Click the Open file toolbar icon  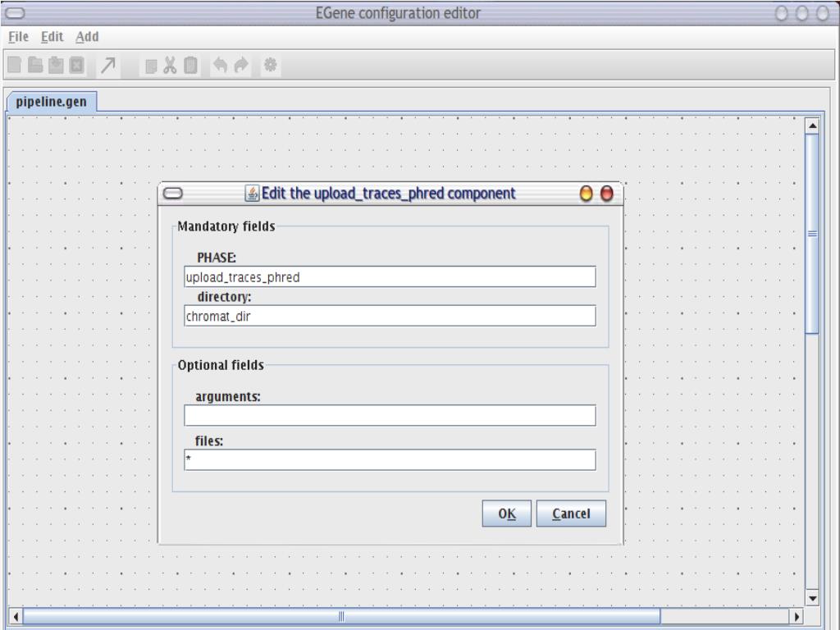(x=35, y=66)
